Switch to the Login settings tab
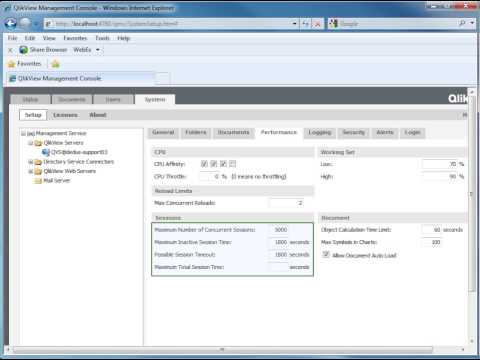Image resolution: width=480 pixels, height=360 pixels. click(412, 133)
